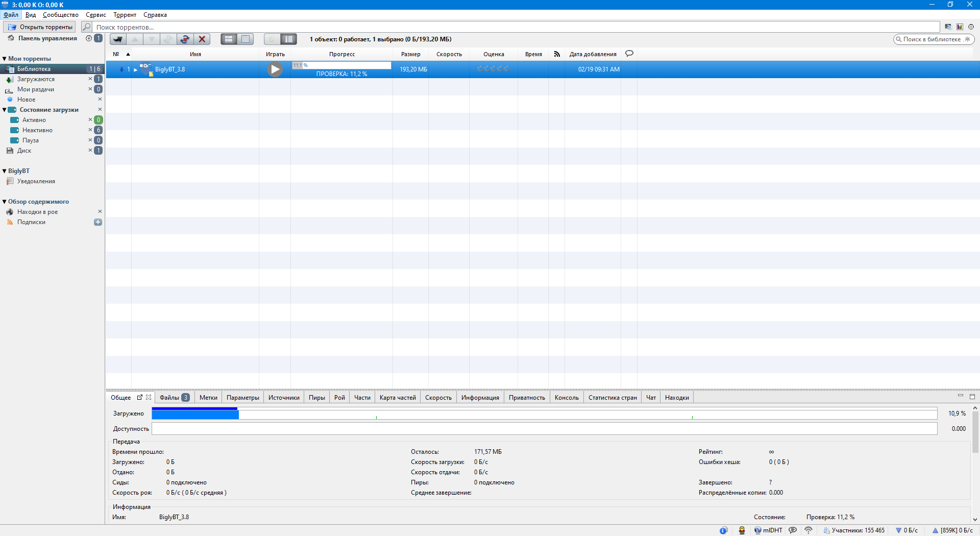
Task: Toggle the compact list view mode button
Action: coord(246,39)
